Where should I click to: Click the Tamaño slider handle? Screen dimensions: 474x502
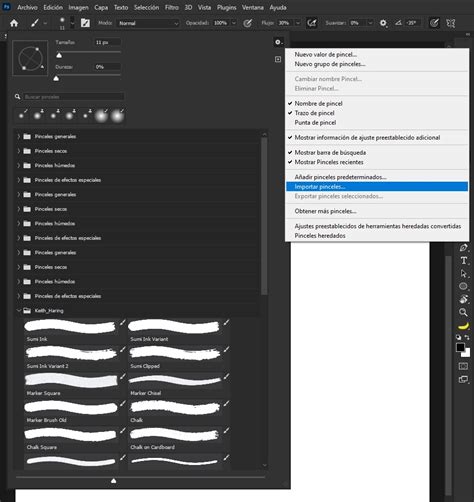point(59,55)
